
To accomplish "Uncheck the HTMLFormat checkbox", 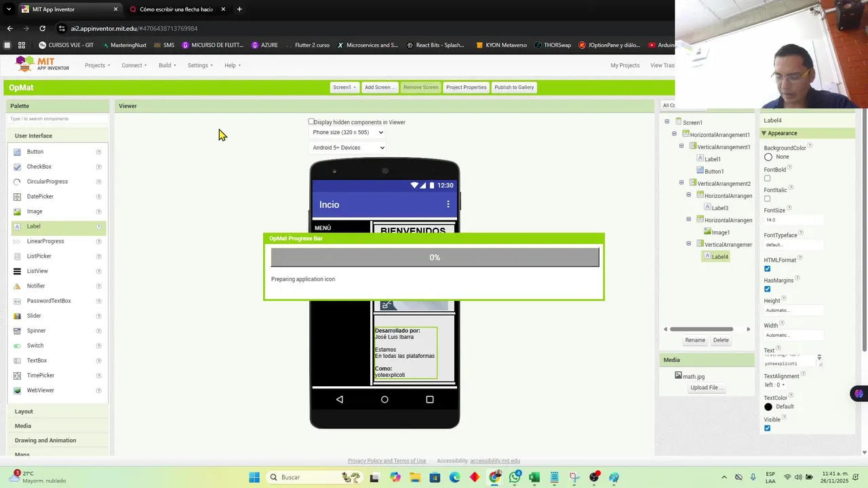I will pyautogui.click(x=768, y=269).
